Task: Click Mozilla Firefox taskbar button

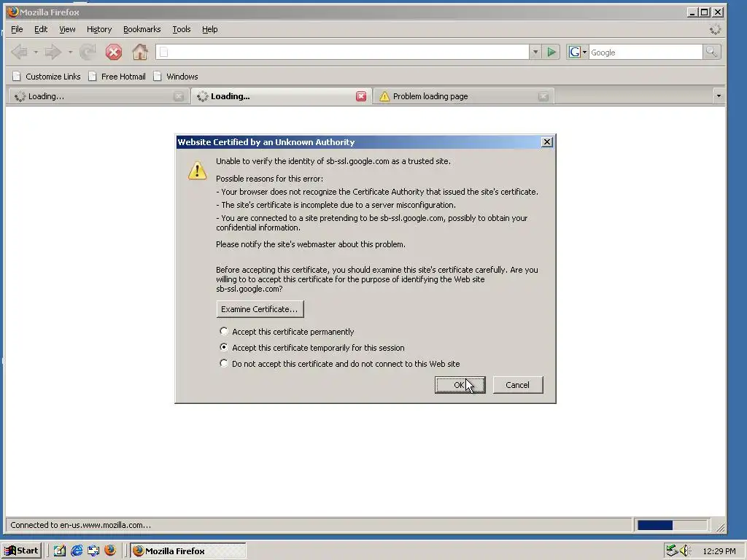Action: [188, 551]
